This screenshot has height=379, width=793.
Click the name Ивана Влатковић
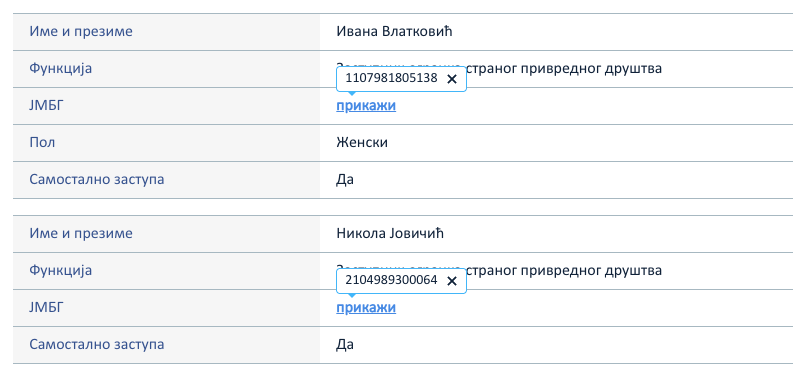394,31
